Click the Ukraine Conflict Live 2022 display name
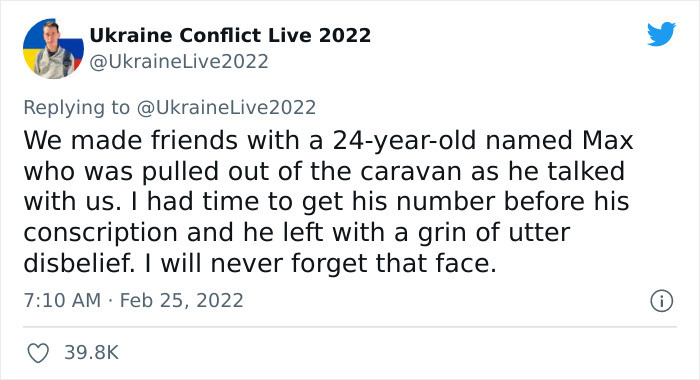 point(230,35)
